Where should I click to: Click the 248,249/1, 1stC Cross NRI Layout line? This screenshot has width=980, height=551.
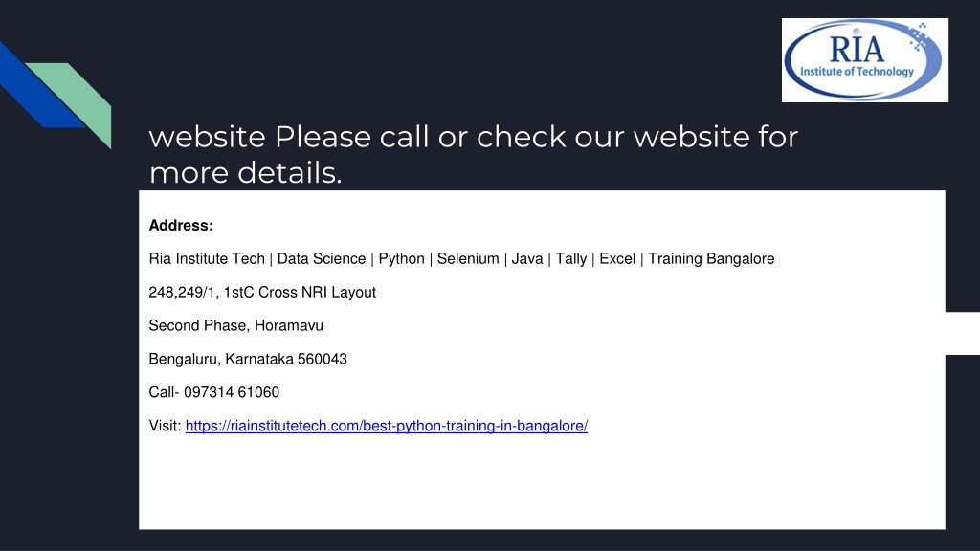click(262, 293)
